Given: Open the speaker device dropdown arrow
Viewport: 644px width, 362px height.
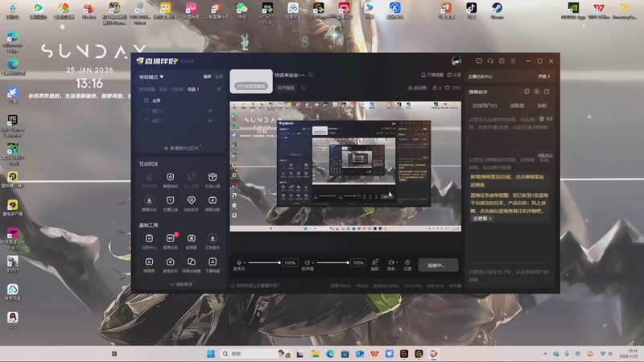Looking at the screenshot, I should [312, 263].
